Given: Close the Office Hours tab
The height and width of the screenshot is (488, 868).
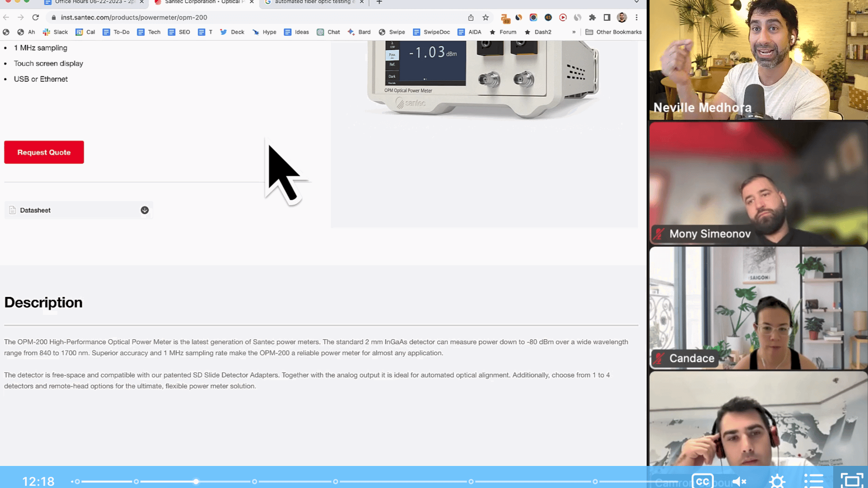Looking at the screenshot, I should 142,2.
